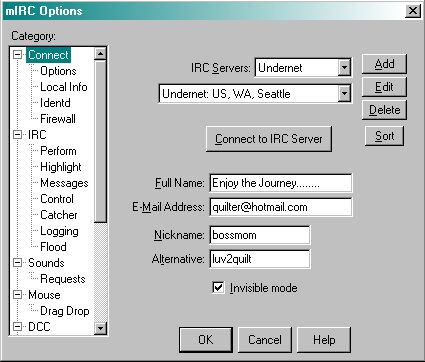Click Connect to IRC Server

pos(269,139)
